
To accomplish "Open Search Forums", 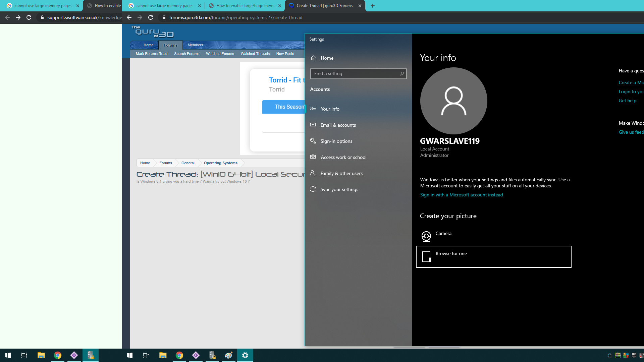I will coord(186,54).
